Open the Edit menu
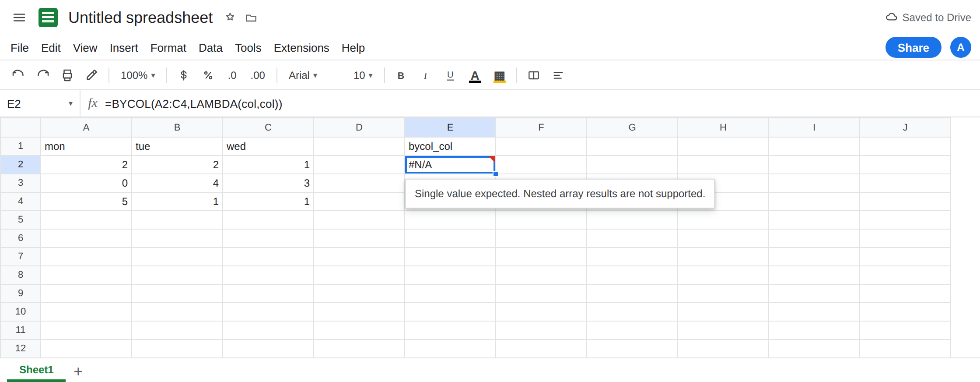The image size is (980, 382). [51, 48]
